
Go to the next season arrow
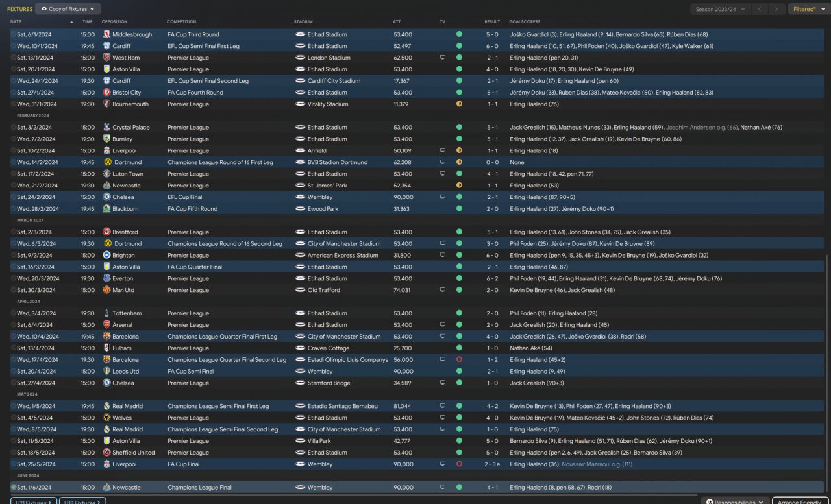pyautogui.click(x=776, y=9)
